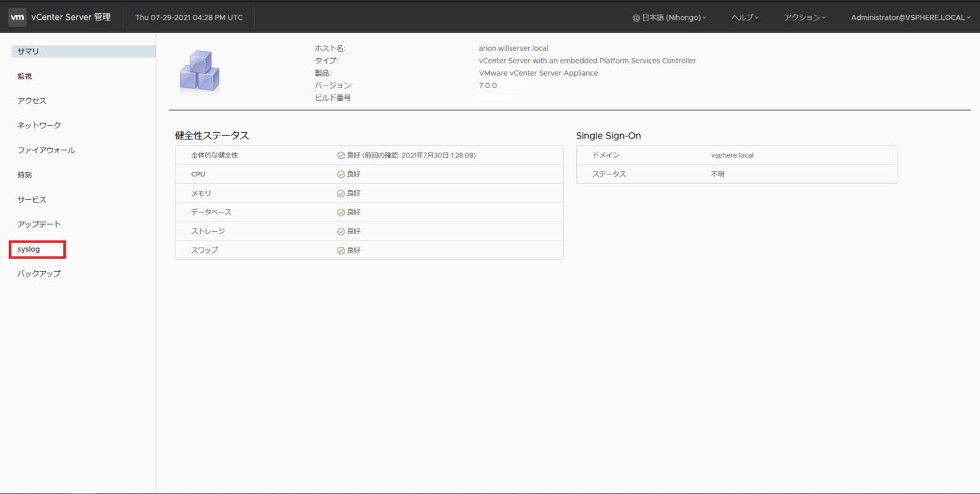Click the メモリ green status check icon
Image resolution: width=980 pixels, height=494 pixels.
(x=341, y=193)
